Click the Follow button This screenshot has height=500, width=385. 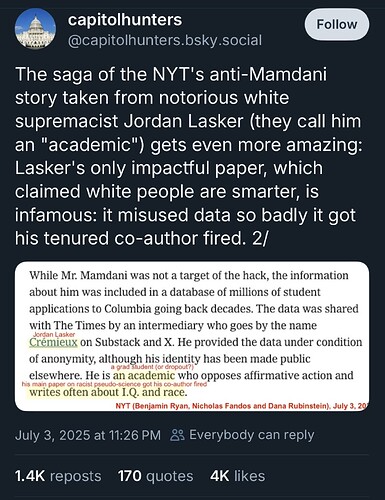[337, 25]
